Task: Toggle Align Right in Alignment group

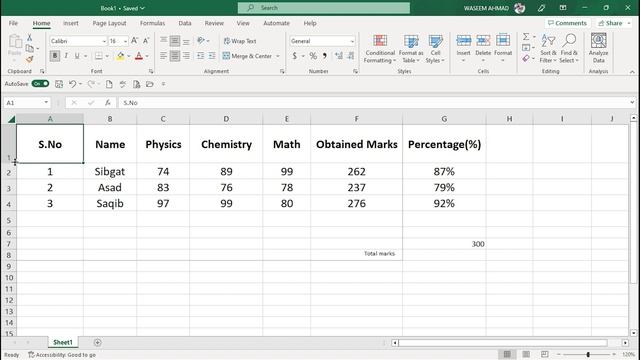Action: pos(186,56)
